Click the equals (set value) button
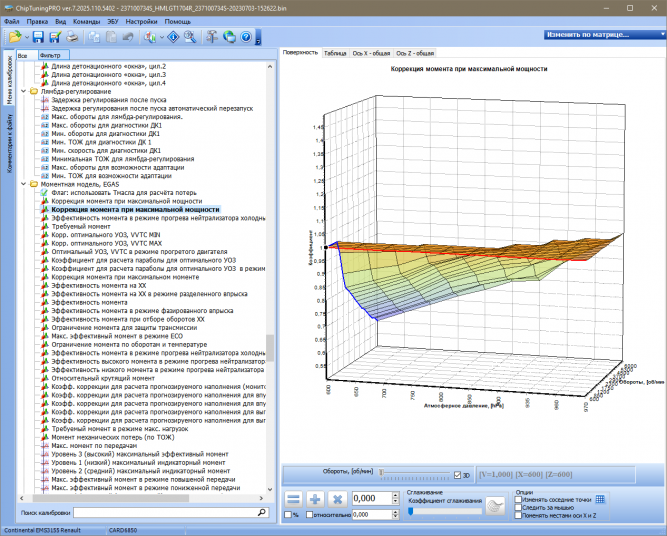 (293, 499)
